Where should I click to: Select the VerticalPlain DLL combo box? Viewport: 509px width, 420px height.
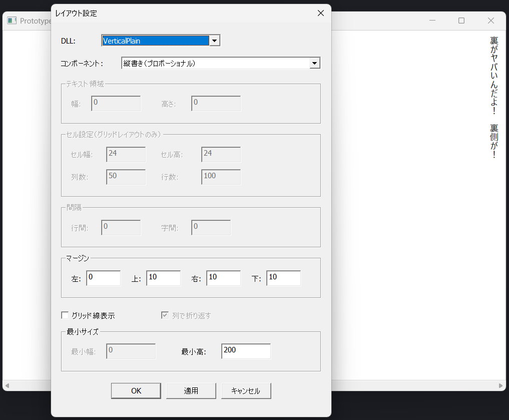(155, 41)
